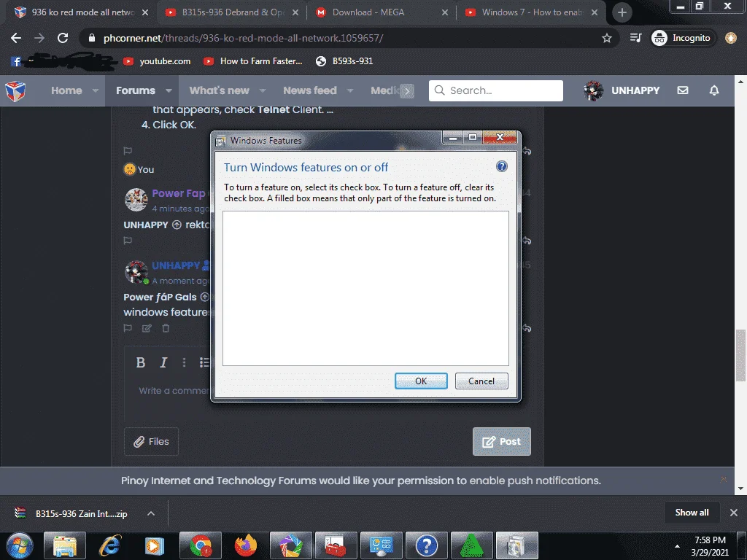Open Windows Explorer from taskbar

click(x=65, y=545)
